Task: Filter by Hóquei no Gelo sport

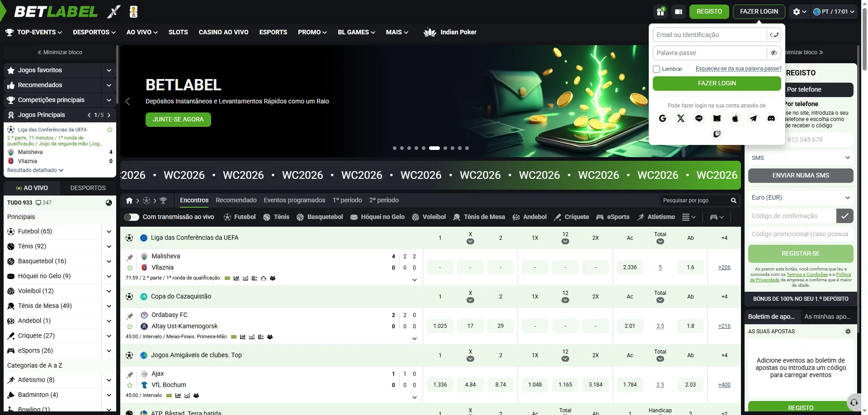Action: point(377,217)
